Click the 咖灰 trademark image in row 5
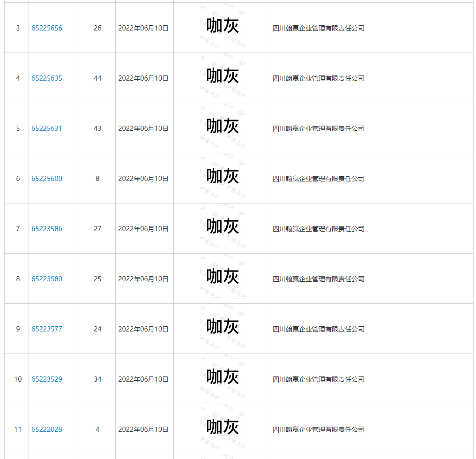Viewport: 476px width, 459px height. pyautogui.click(x=223, y=127)
